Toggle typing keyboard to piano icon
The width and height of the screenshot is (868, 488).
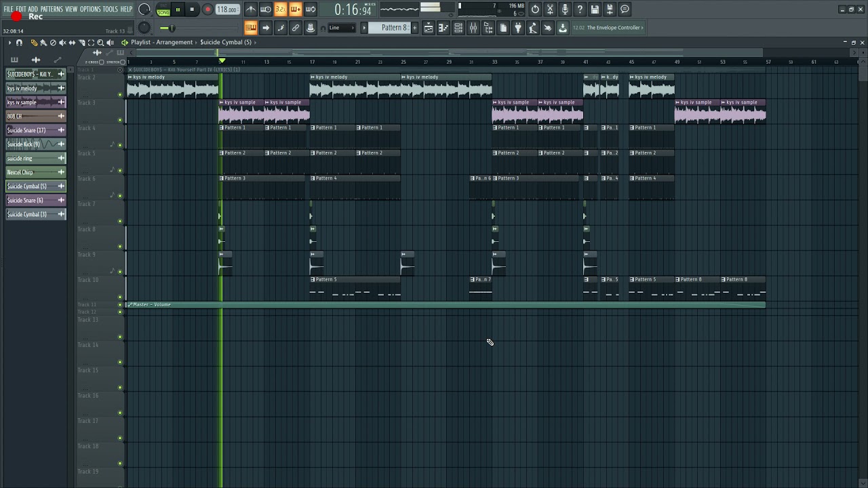click(251, 28)
